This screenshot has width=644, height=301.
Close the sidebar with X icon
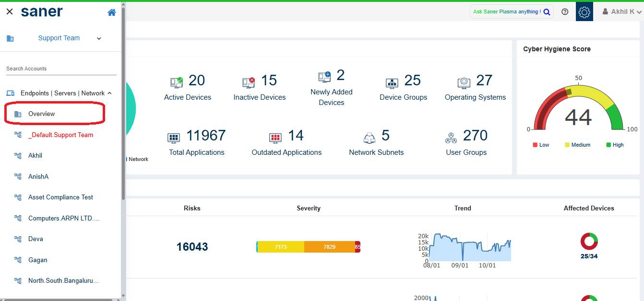pos(9,12)
